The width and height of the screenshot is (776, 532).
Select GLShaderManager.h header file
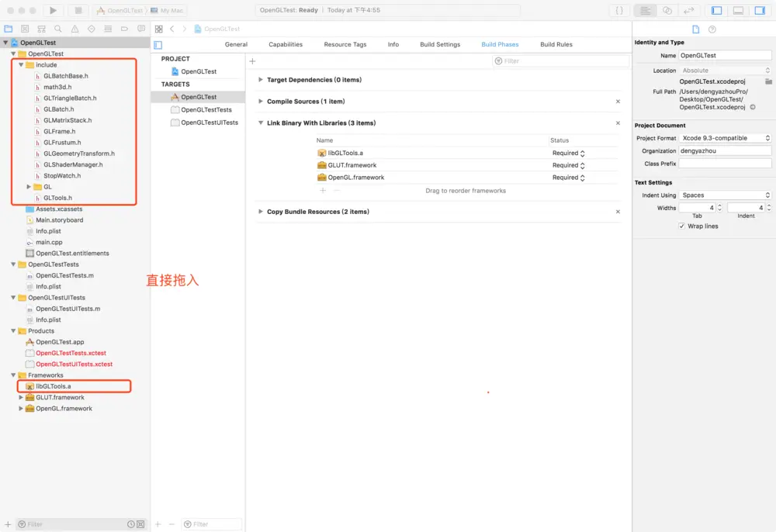pyautogui.click(x=73, y=164)
